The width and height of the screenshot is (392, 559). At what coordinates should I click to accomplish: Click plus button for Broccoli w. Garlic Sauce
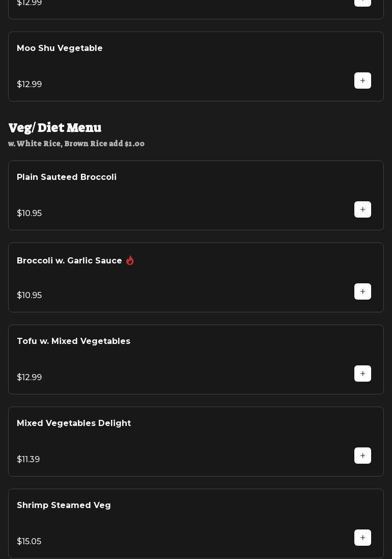(x=362, y=291)
